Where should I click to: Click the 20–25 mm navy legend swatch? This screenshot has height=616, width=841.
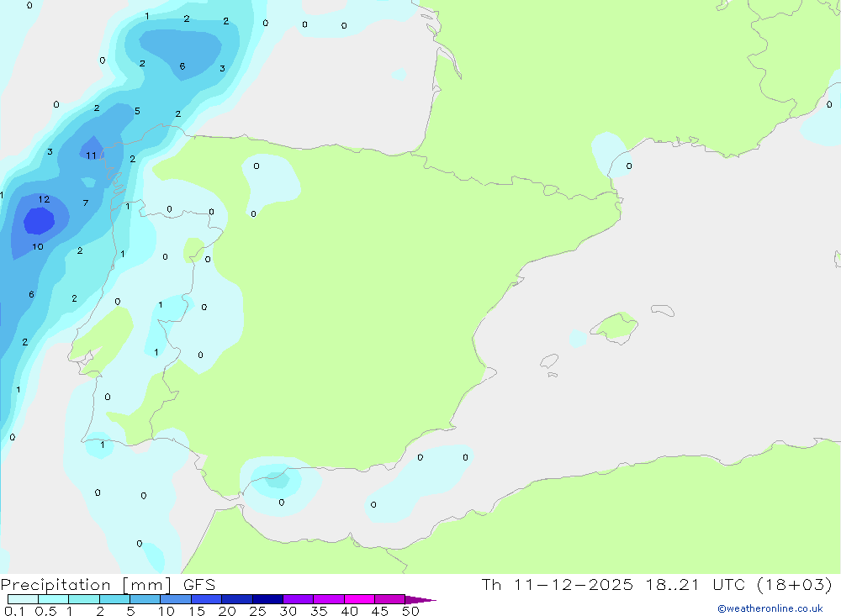click(x=237, y=599)
